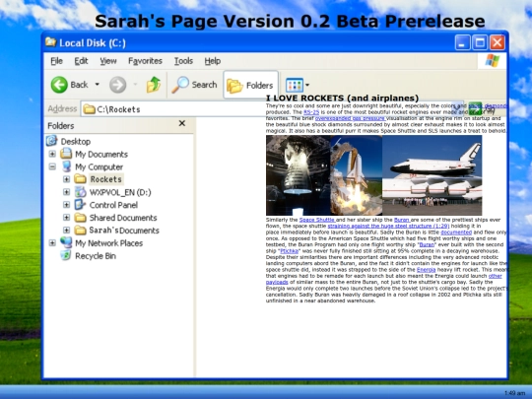Open the Energia hyperlink
The width and height of the screenshot is (532, 399).
(x=426, y=270)
